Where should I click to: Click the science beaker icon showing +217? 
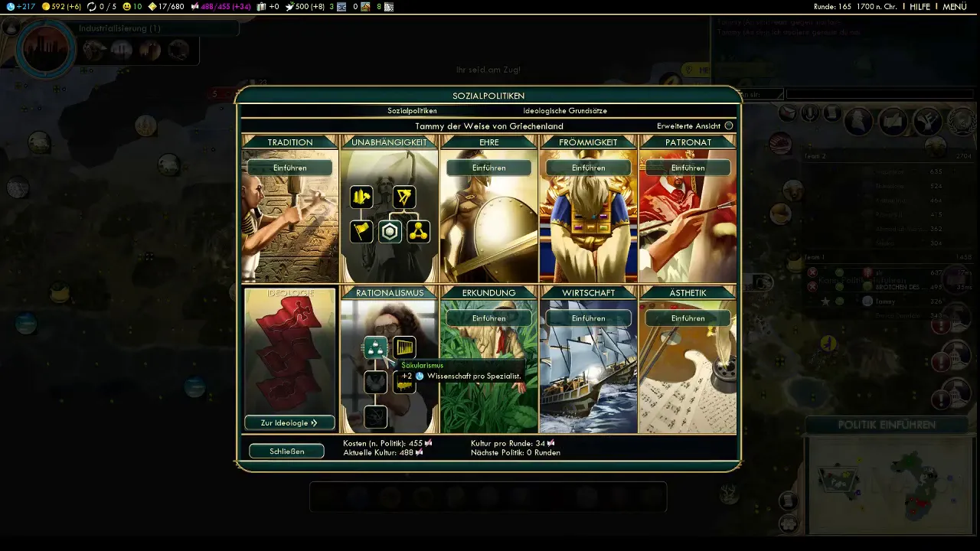point(11,7)
